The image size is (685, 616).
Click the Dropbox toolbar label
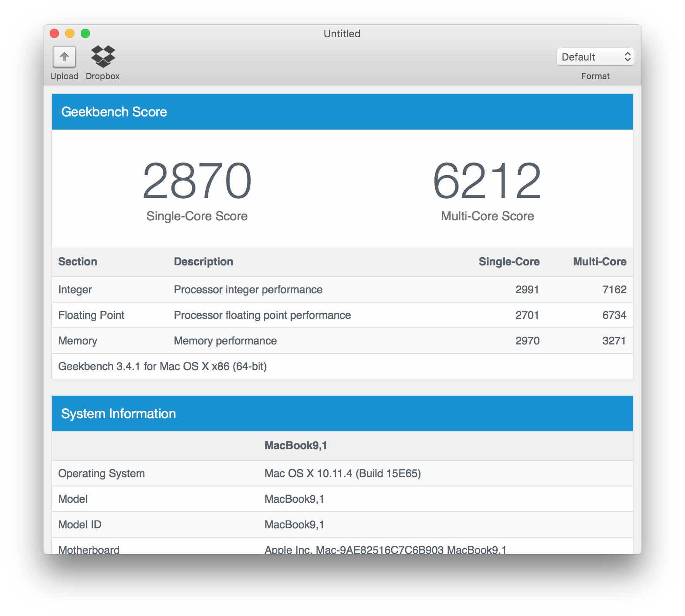point(103,76)
